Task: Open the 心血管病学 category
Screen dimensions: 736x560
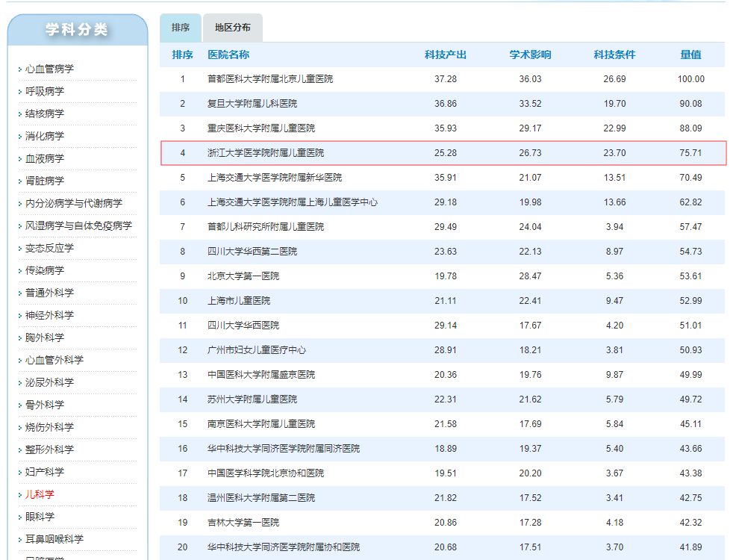Action: 49,69
